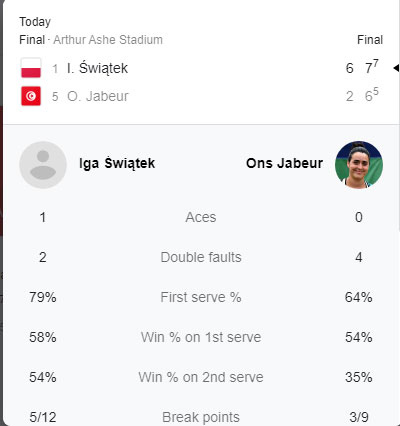Click the Tunisia flag icon
400x426 pixels.
click(31, 96)
